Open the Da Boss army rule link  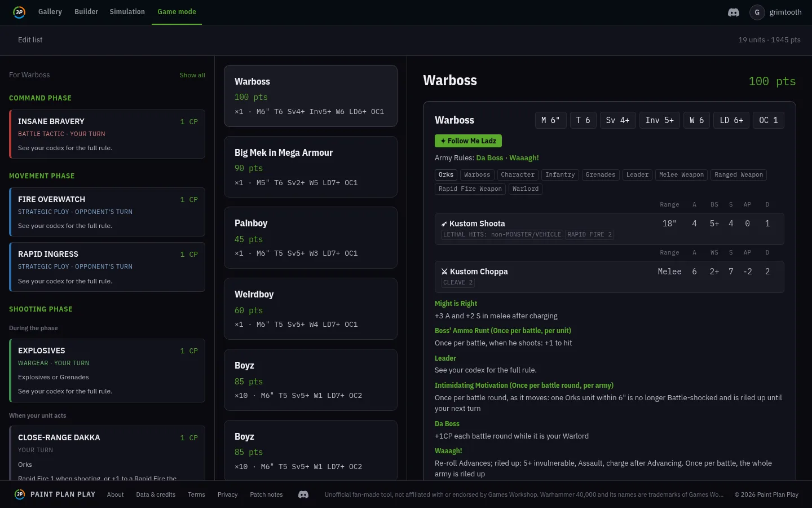pos(489,158)
